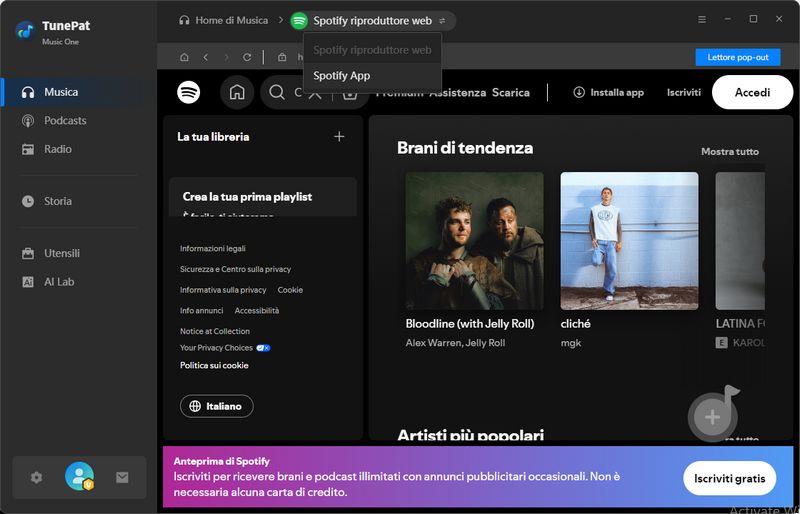Go to Home di Musica breadcrumb
800x514 pixels.
pos(223,20)
